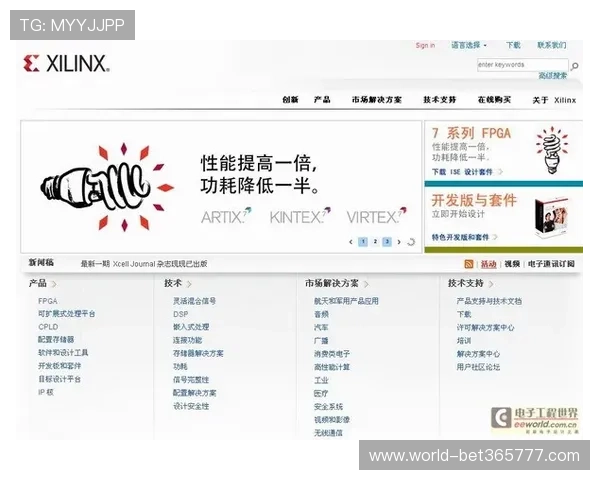Viewport: 600px width, 480px height.
Task: Open the 市场解决方案 top menu
Action: [x=377, y=100]
